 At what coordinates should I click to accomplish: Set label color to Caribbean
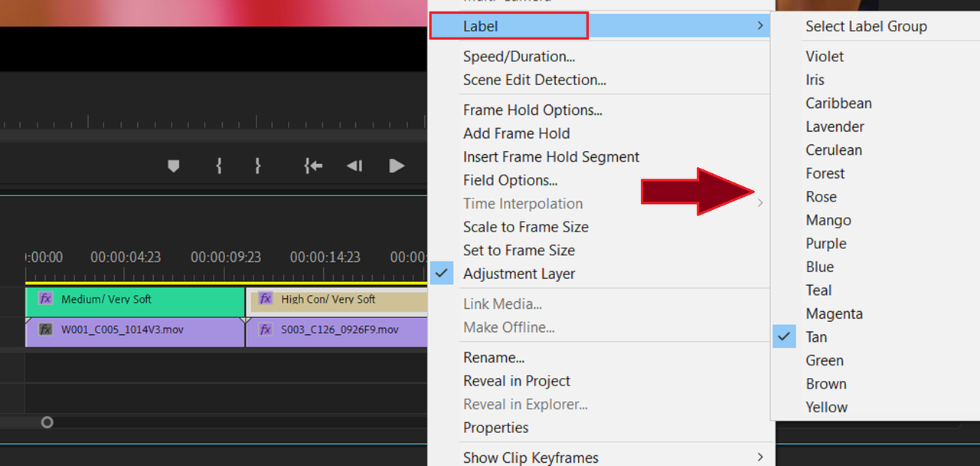(838, 103)
